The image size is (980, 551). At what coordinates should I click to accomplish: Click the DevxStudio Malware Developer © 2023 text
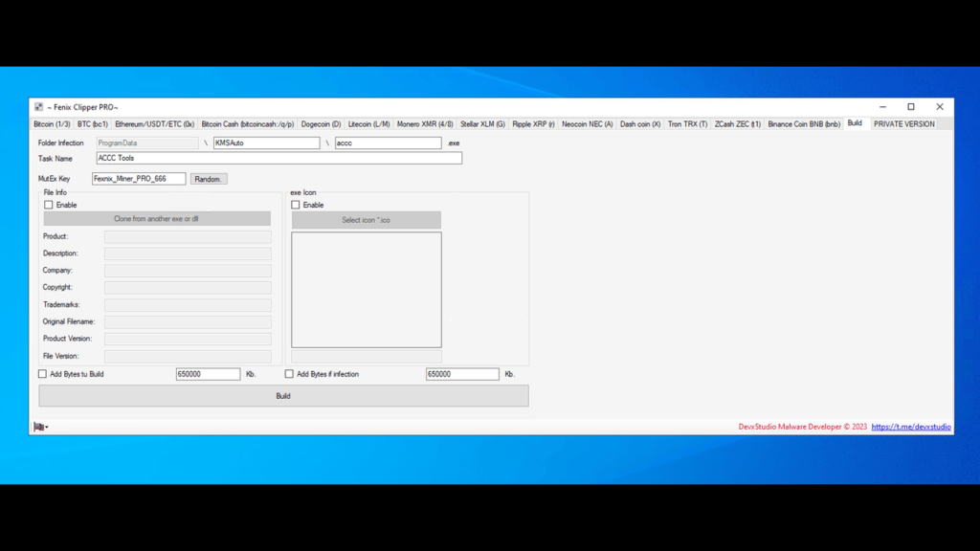point(803,427)
